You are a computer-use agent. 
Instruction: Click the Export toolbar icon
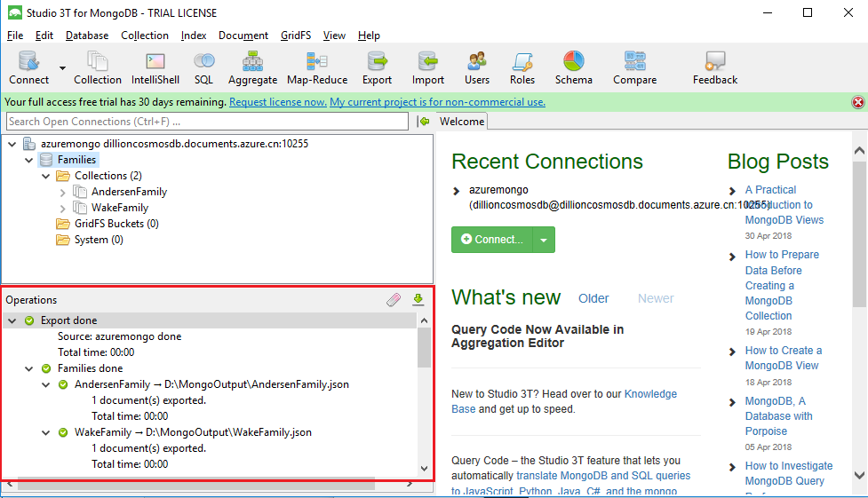(377, 67)
